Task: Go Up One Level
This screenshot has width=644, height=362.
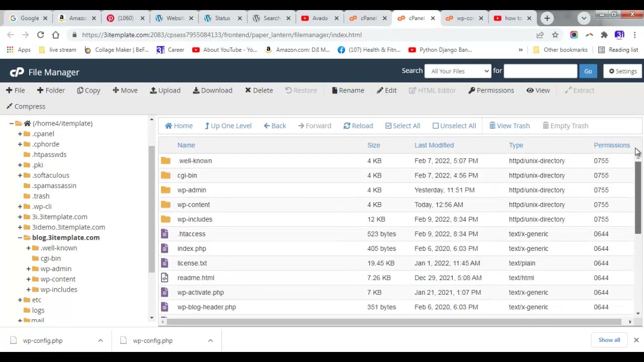Action: (228, 126)
